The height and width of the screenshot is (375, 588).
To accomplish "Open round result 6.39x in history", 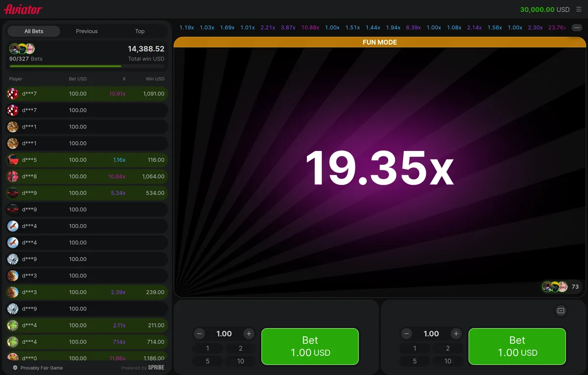I will [414, 28].
